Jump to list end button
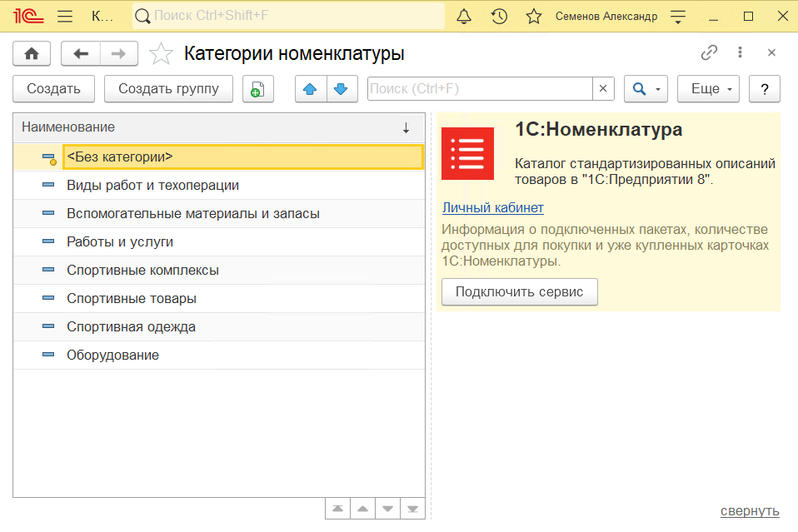The height and width of the screenshot is (532, 798). (412, 509)
